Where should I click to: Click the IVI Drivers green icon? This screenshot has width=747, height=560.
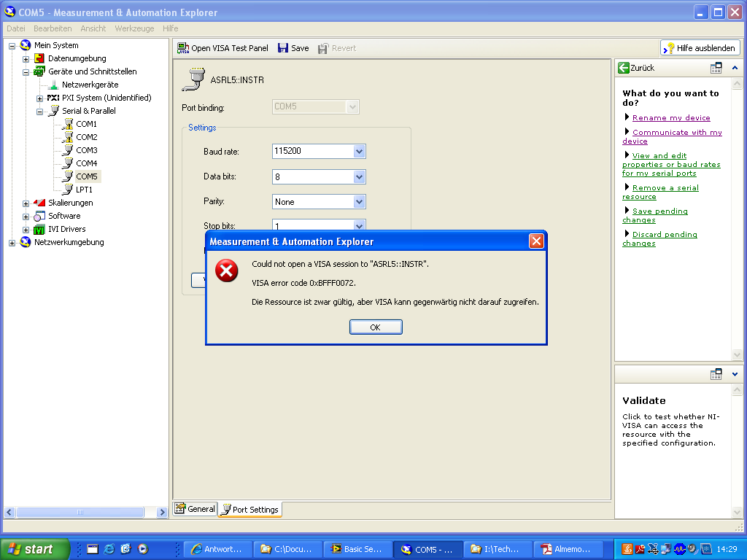39,230
